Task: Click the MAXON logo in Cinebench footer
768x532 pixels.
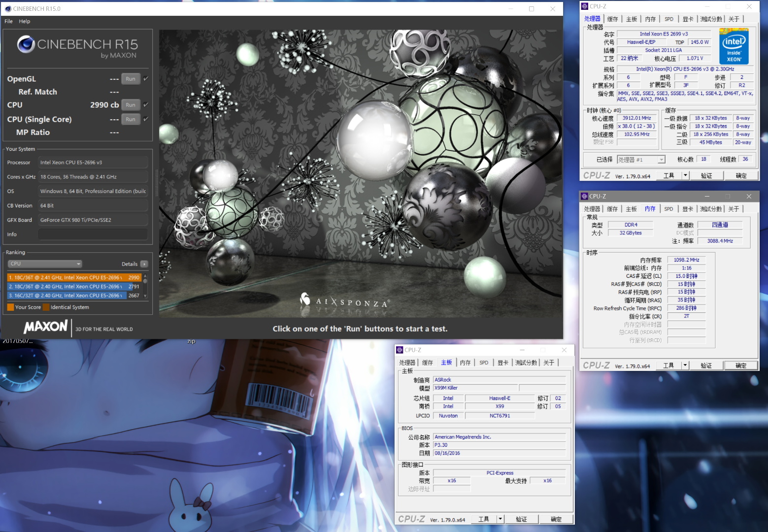Action: coord(45,326)
